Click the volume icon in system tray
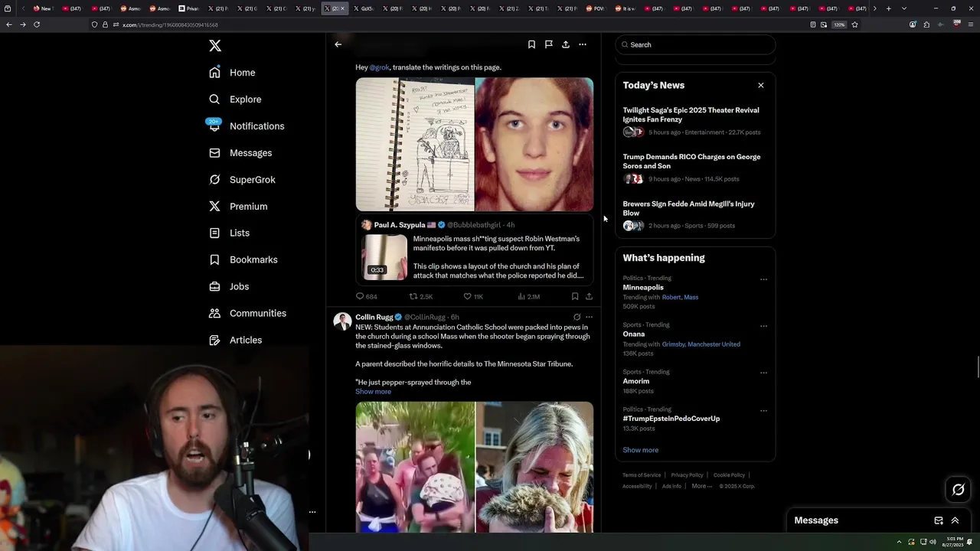Screen dimensions: 980x551 point(933,542)
